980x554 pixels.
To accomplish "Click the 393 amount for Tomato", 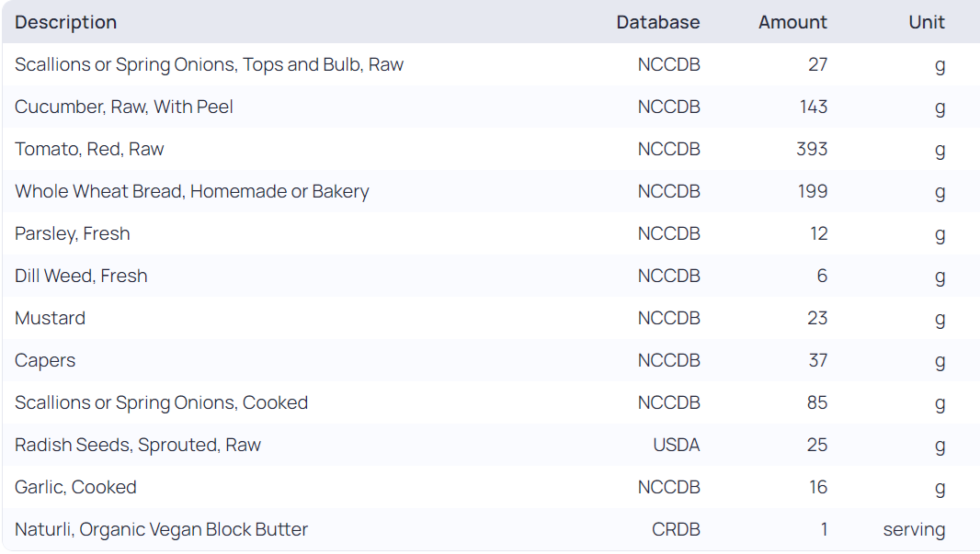I will click(812, 149).
